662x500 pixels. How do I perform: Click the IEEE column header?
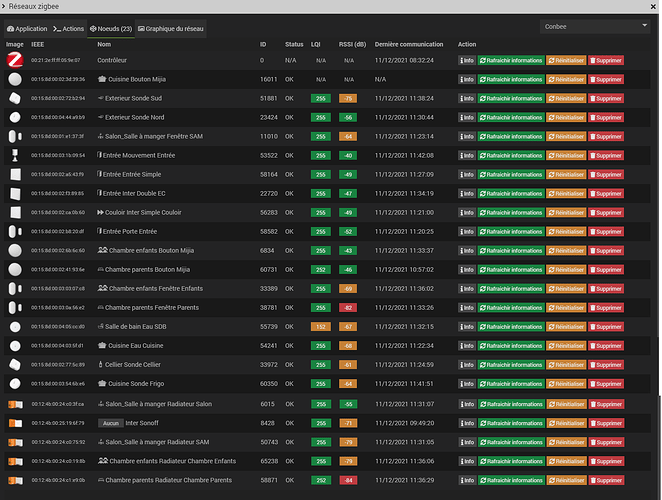[x=37, y=44]
